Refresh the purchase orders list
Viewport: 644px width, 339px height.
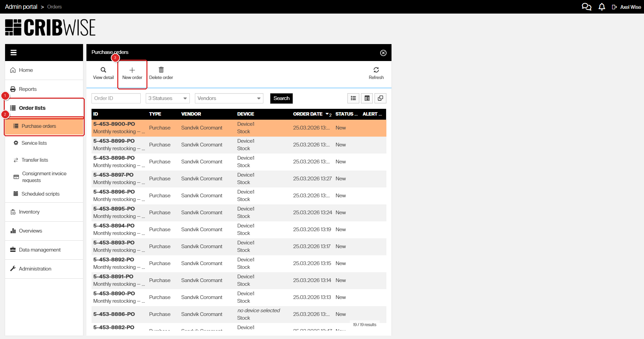pyautogui.click(x=376, y=70)
